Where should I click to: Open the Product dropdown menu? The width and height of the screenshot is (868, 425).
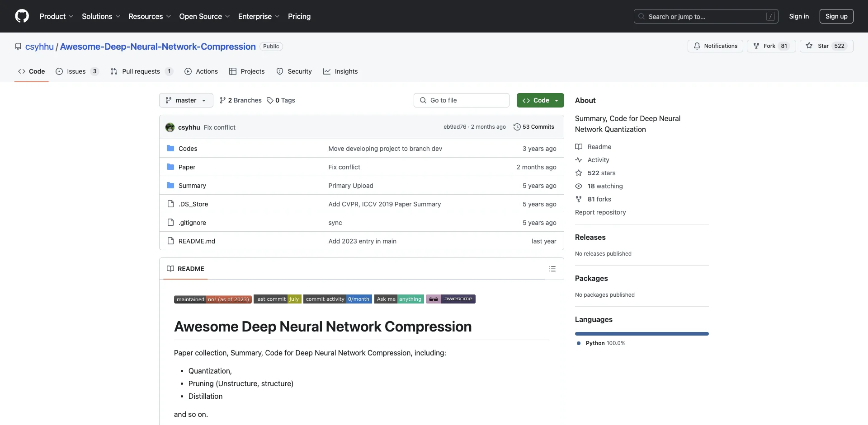[57, 16]
